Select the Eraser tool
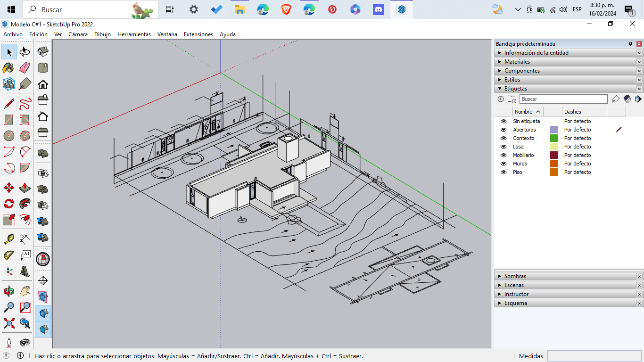Image resolution: width=644 pixels, height=362 pixels. [25, 68]
